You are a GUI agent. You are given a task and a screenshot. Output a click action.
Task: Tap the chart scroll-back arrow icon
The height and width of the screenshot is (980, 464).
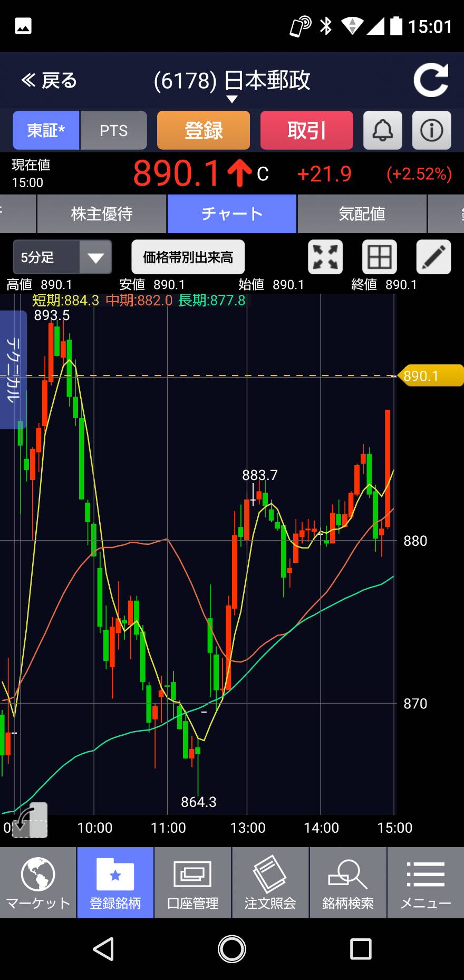30,820
